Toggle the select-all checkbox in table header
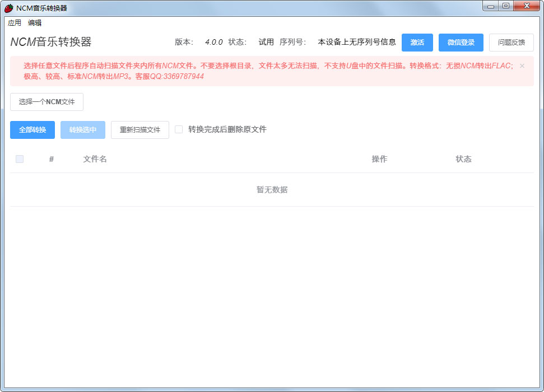 point(20,158)
